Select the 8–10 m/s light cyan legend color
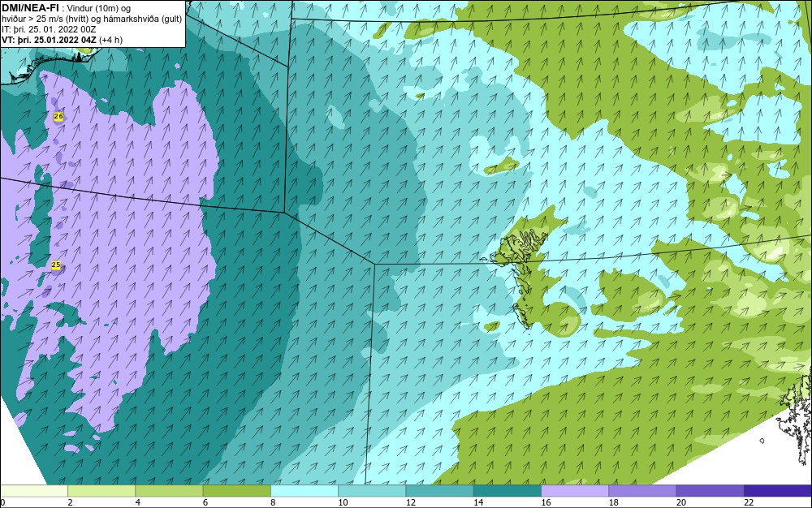 [304, 491]
